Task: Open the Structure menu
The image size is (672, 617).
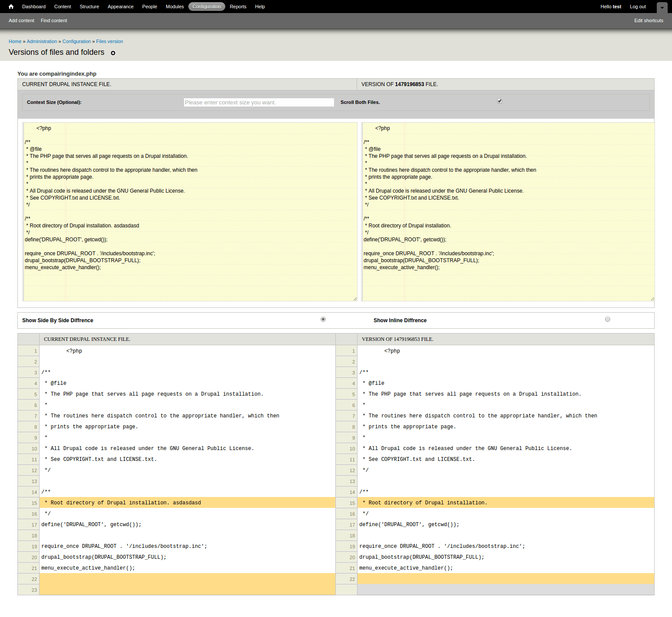Action: [x=89, y=7]
